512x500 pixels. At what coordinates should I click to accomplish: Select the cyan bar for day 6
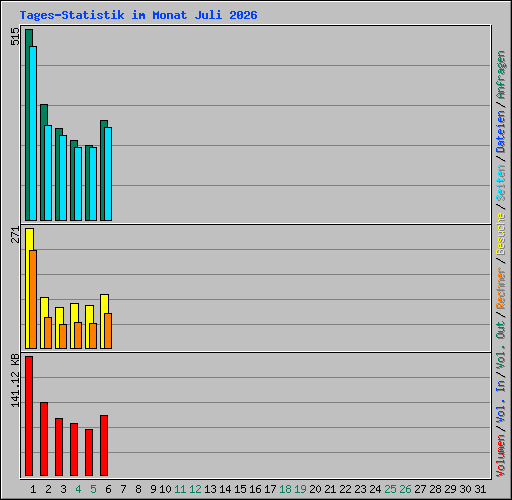tap(108, 174)
